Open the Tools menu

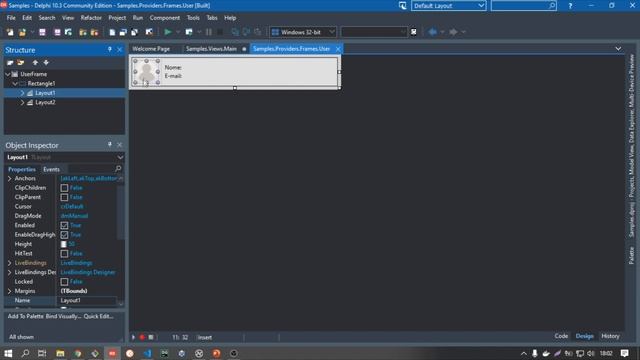(x=193, y=18)
